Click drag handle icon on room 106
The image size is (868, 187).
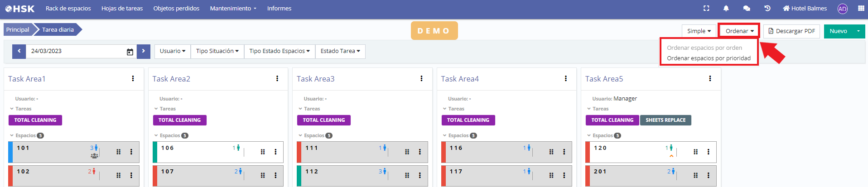pyautogui.click(x=263, y=152)
